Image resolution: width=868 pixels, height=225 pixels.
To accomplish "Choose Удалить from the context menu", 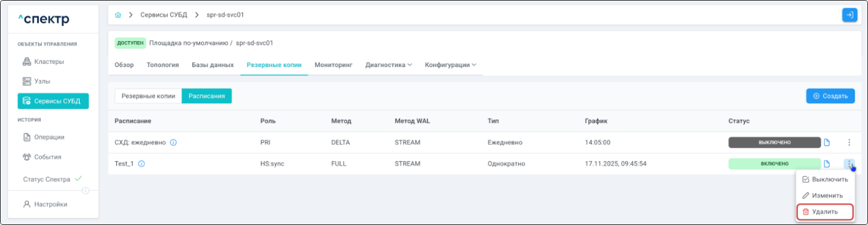I will [x=825, y=211].
